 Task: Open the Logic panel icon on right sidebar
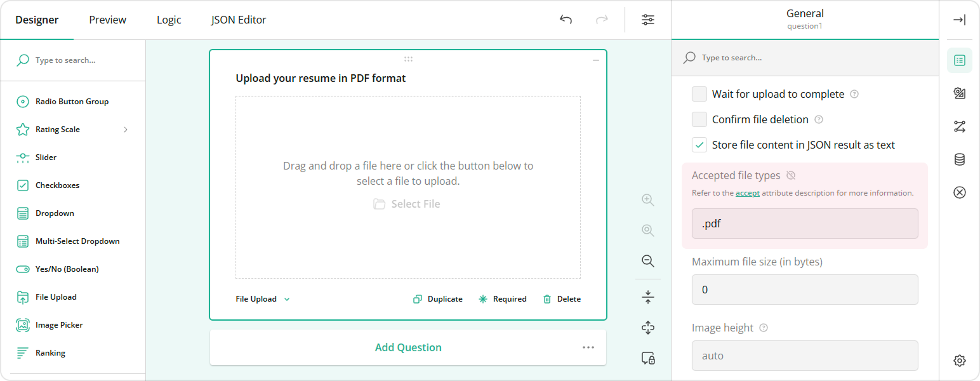(x=960, y=126)
